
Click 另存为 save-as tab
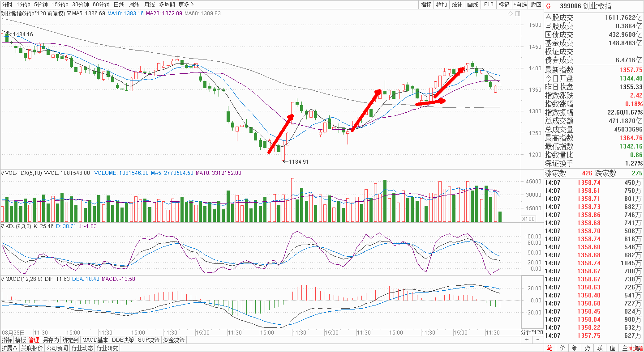pyautogui.click(x=51, y=340)
